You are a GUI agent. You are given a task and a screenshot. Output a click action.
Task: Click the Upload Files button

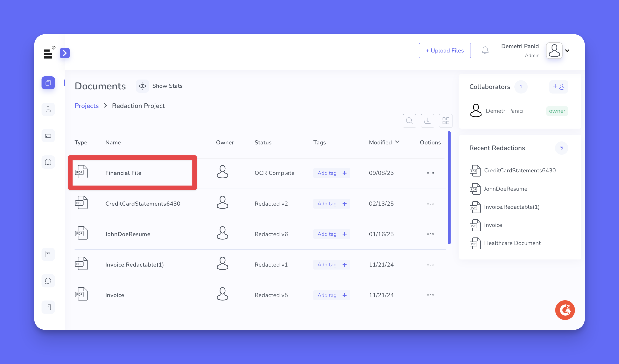coord(445,51)
